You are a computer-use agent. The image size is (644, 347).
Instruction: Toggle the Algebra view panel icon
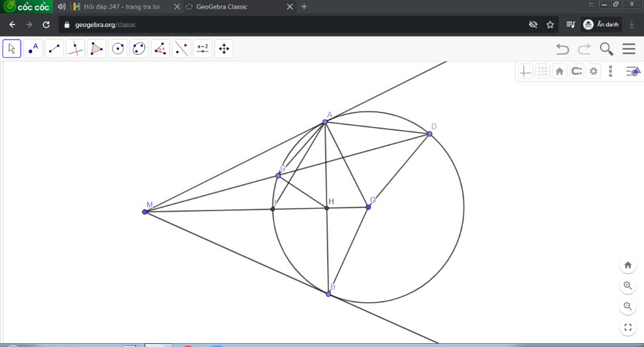pyautogui.click(x=633, y=72)
